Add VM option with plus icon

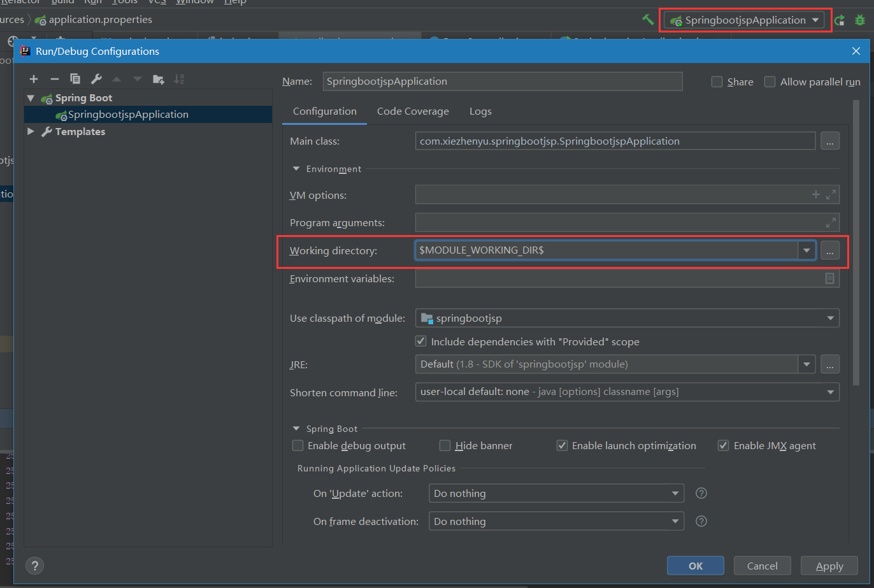click(x=815, y=195)
